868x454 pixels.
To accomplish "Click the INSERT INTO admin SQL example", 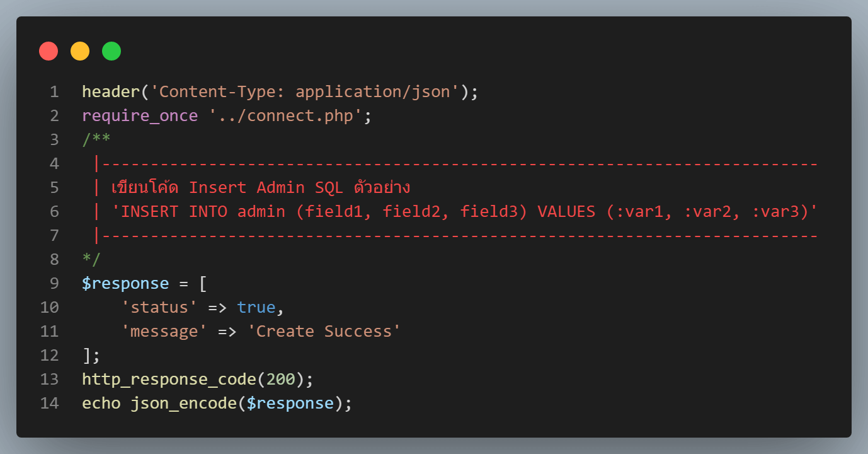I will pos(464,211).
